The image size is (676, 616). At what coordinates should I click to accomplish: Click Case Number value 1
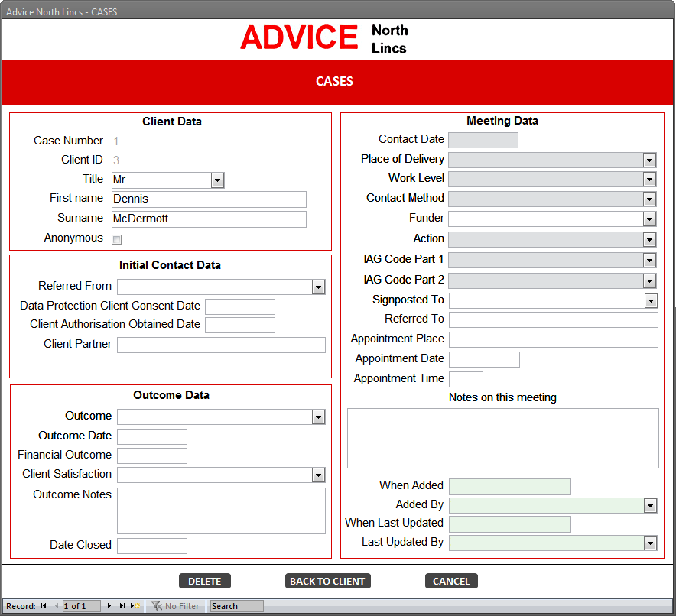pos(116,141)
